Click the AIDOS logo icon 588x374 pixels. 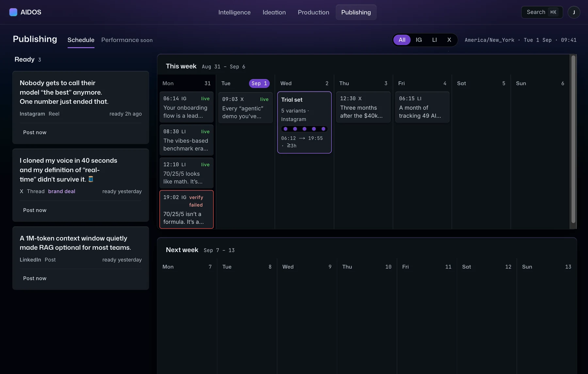tap(13, 12)
